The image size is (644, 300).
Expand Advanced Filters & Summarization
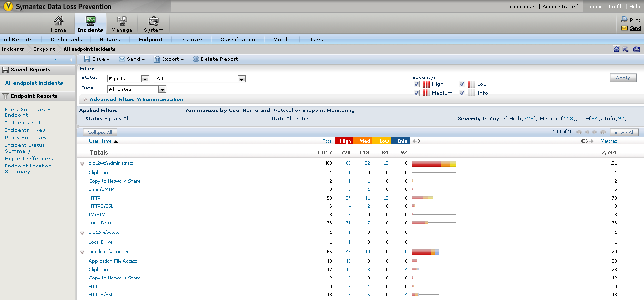[136, 100]
